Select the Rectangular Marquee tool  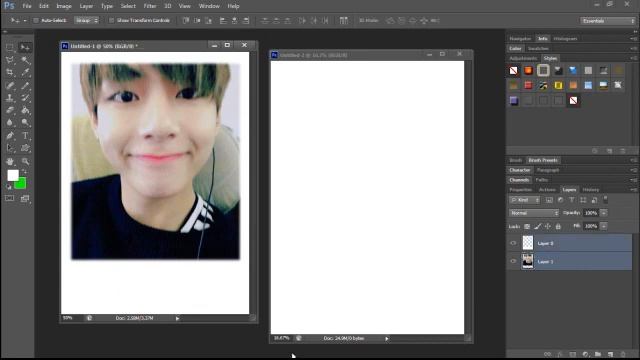click(x=9, y=47)
